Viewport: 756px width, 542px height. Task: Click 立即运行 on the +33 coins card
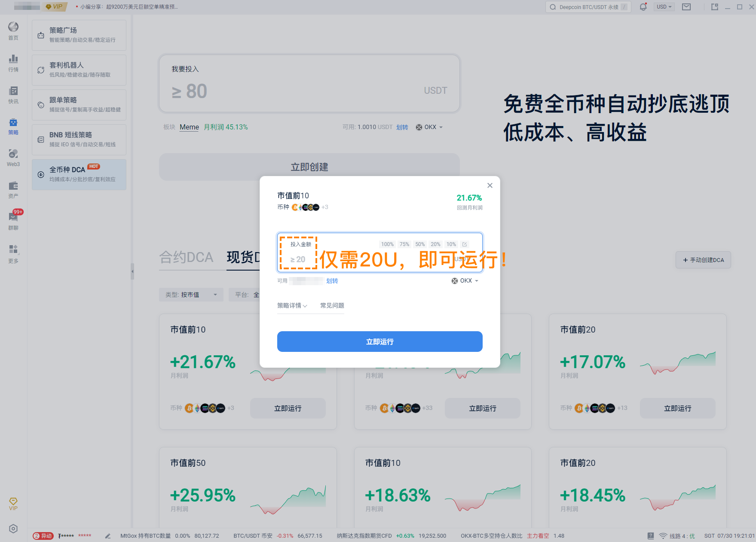click(482, 408)
